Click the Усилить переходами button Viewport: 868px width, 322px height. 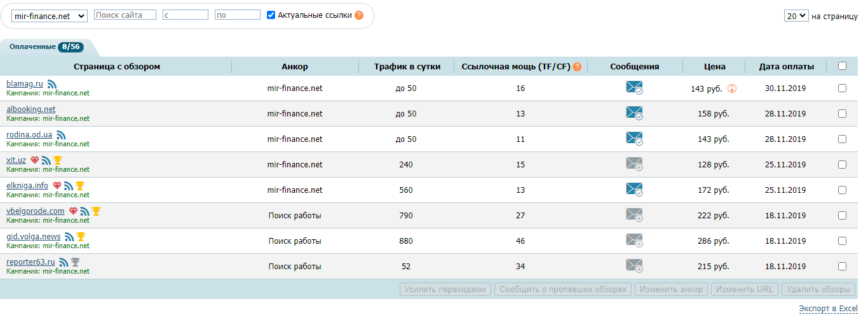pos(446,289)
